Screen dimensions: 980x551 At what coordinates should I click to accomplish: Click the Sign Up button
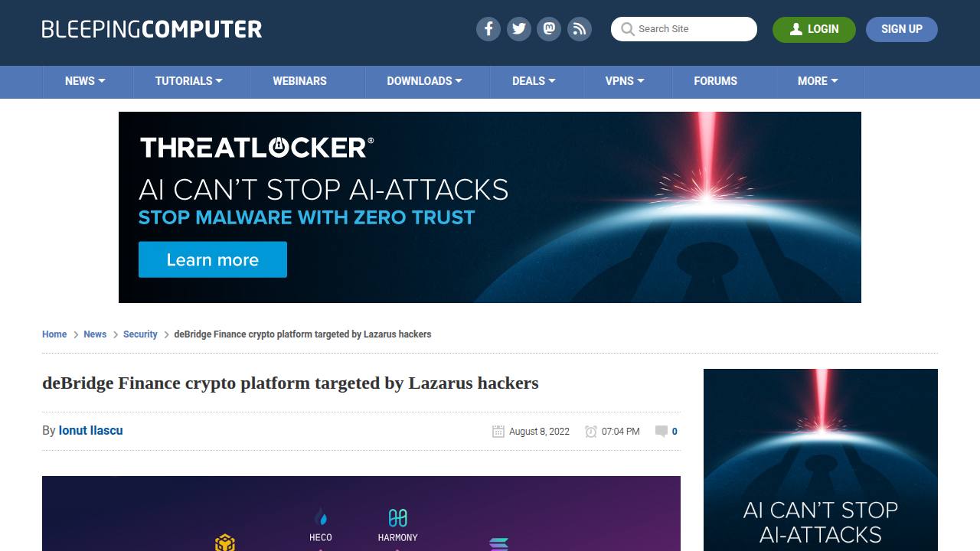[902, 29]
